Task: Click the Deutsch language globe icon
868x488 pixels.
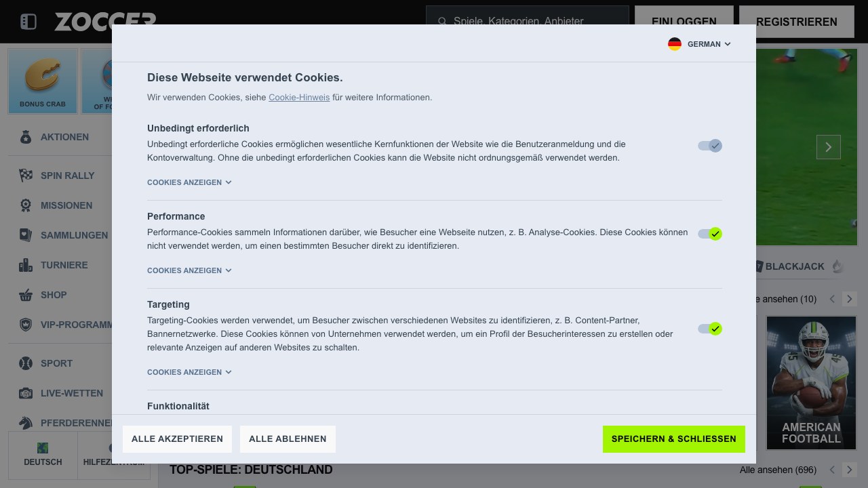Action: [43, 448]
